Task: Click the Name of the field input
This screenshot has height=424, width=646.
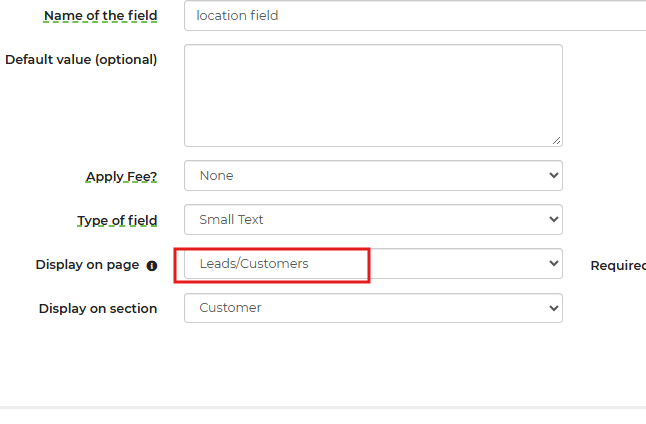Action: point(415,16)
